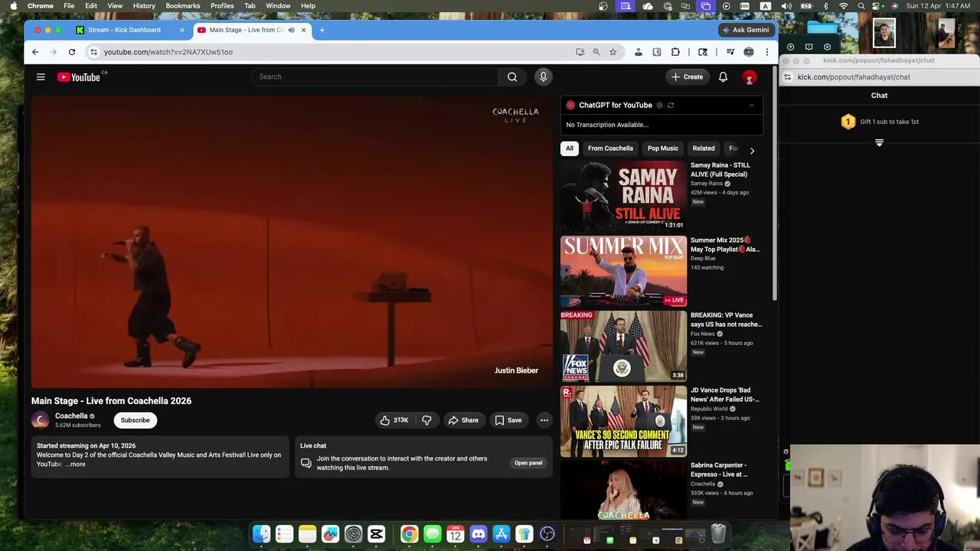980x551 pixels.
Task: Open Summer Mix 2025 live thumbnail
Action: [x=623, y=270]
